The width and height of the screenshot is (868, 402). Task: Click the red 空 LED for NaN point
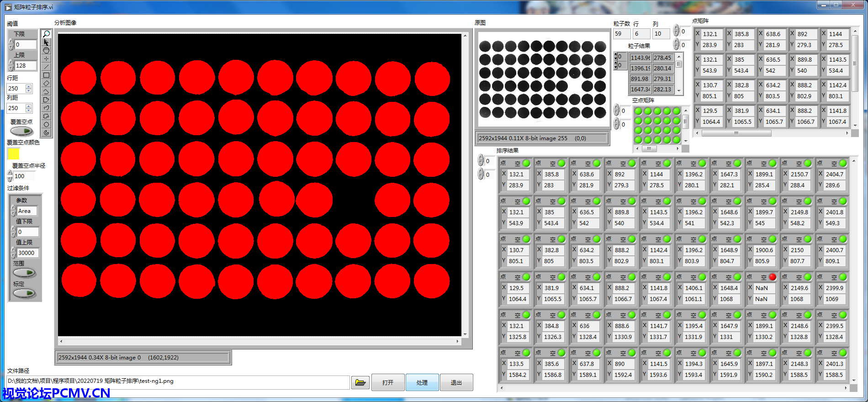point(773,277)
